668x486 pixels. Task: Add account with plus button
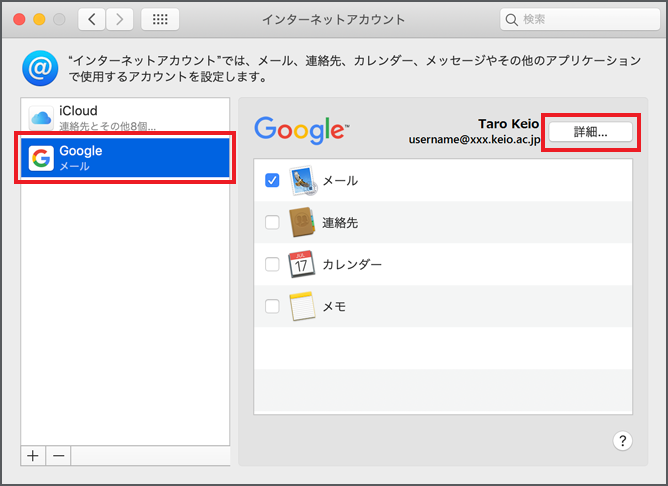tap(33, 456)
